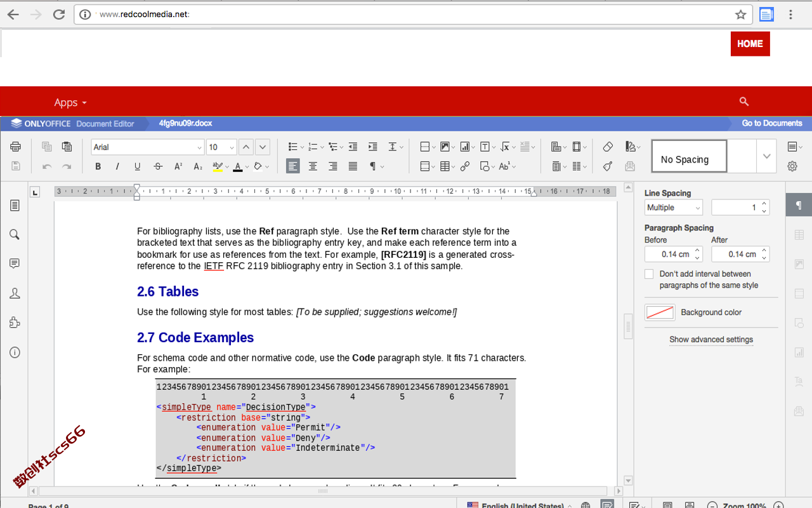Open English (United States) language selector
The height and width of the screenshot is (508, 812).
[x=519, y=506]
